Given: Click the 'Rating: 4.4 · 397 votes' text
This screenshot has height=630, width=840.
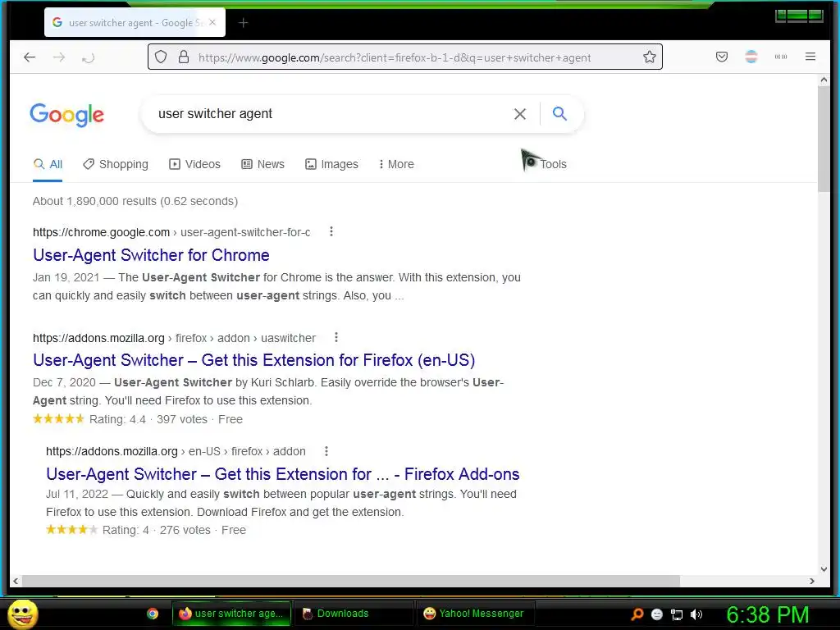Looking at the screenshot, I should [x=148, y=419].
